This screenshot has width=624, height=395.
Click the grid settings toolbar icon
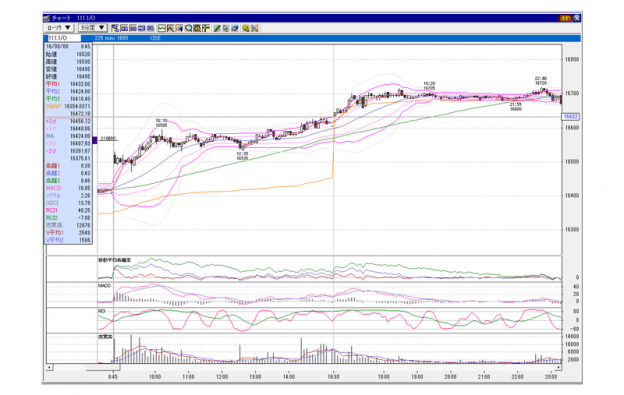pos(197,28)
